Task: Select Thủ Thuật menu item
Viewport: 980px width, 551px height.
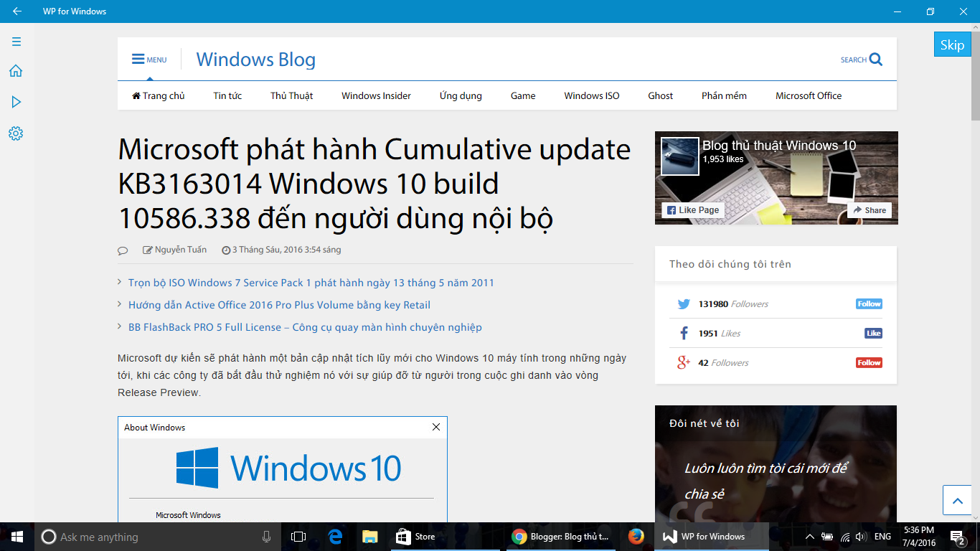Action: pos(291,95)
